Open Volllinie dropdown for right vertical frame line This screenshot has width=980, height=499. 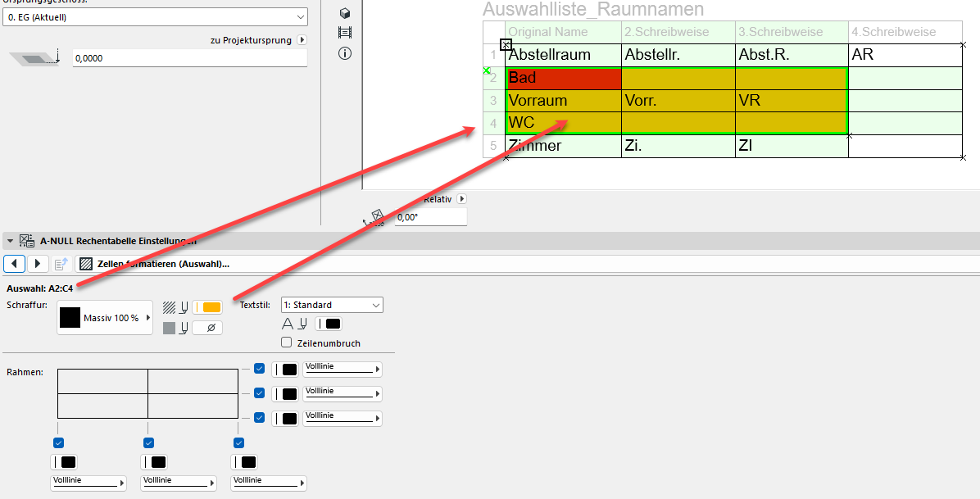pos(269,483)
